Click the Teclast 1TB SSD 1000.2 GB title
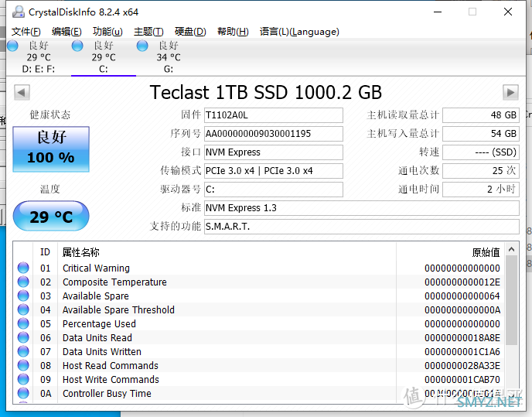Viewport: 532px width, 417px height. click(266, 92)
